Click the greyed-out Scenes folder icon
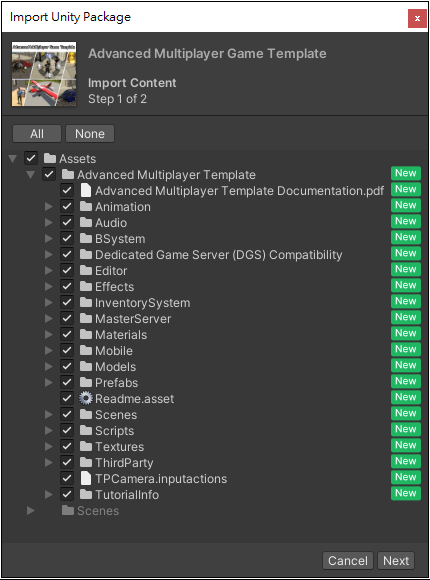This screenshot has height=580, width=430. coord(68,510)
